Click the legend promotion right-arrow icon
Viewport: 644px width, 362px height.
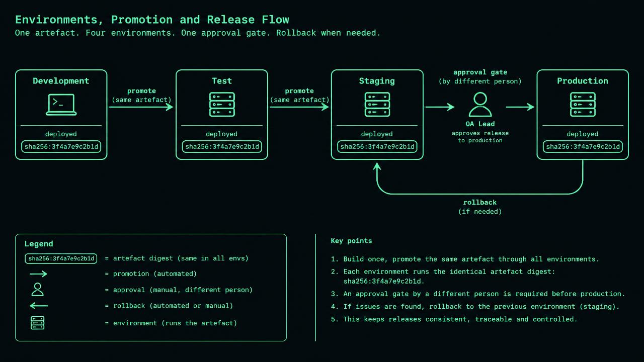click(38, 274)
